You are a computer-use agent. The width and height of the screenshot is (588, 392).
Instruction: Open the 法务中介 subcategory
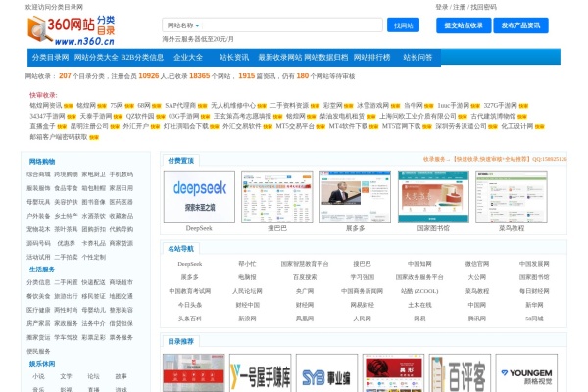(94, 323)
